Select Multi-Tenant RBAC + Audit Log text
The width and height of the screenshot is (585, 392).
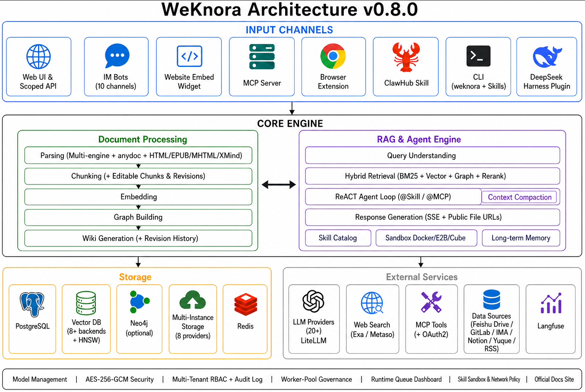tap(217, 379)
